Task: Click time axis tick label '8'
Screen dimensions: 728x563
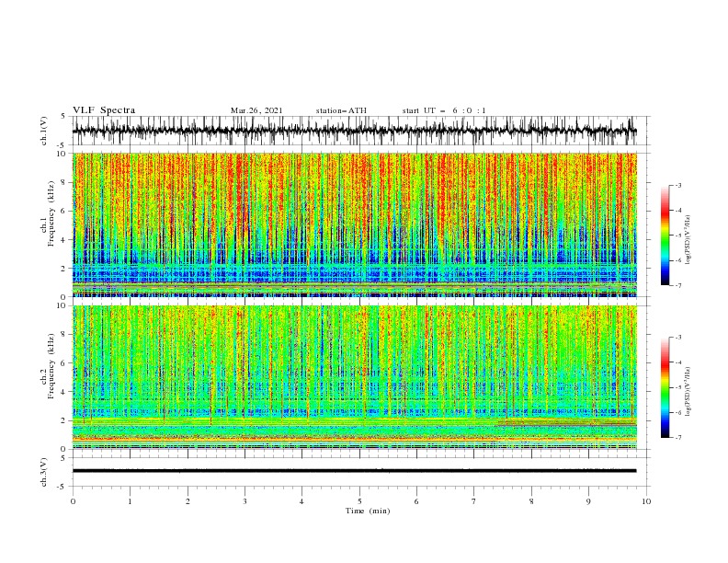Action: click(531, 501)
